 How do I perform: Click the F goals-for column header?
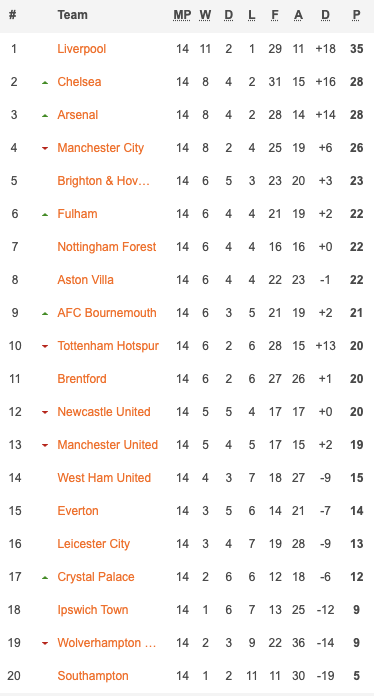click(x=275, y=15)
